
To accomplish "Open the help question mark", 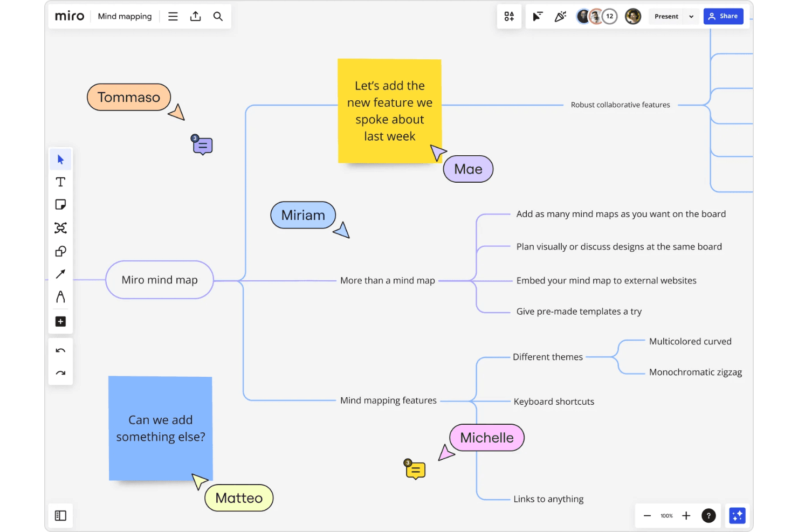I will (708, 516).
